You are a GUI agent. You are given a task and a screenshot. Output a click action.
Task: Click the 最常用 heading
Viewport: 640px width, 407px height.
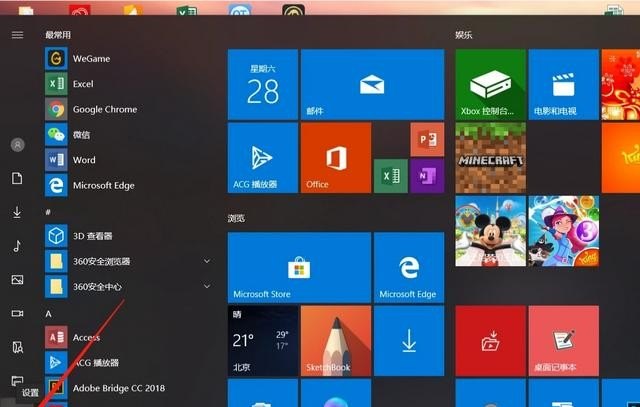pos(58,35)
